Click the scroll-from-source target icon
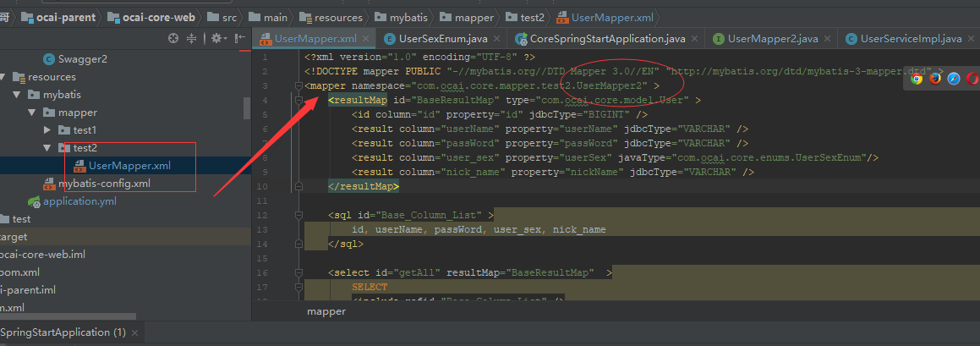 [x=173, y=39]
